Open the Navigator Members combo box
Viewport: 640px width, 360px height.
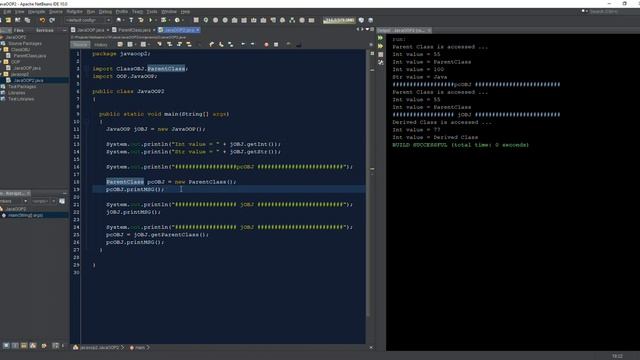[x=14, y=201]
